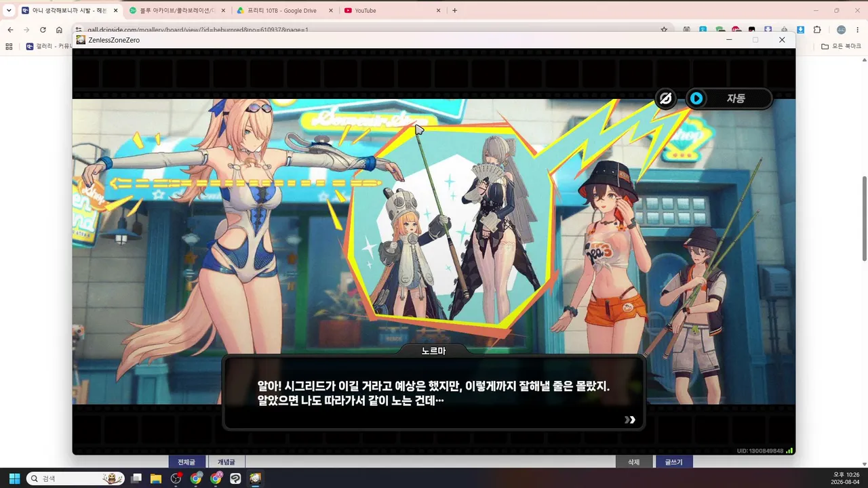Click the 글쓰기 button on the gallery page
Viewport: 868px width, 488px height.
(673, 462)
